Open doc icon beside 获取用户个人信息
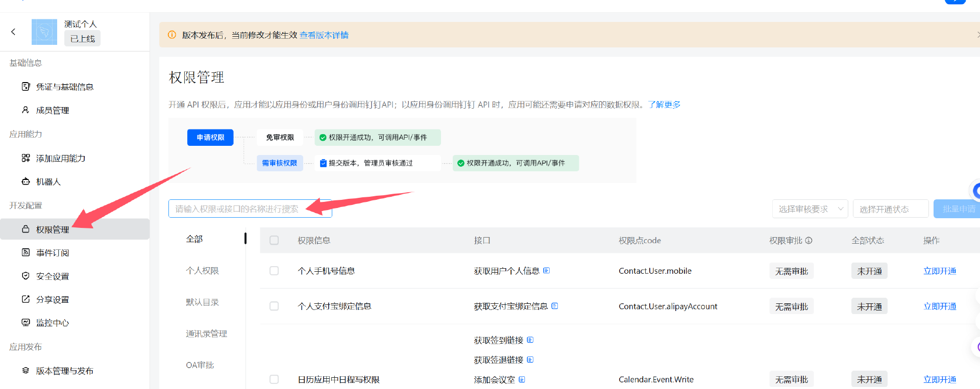 point(547,271)
